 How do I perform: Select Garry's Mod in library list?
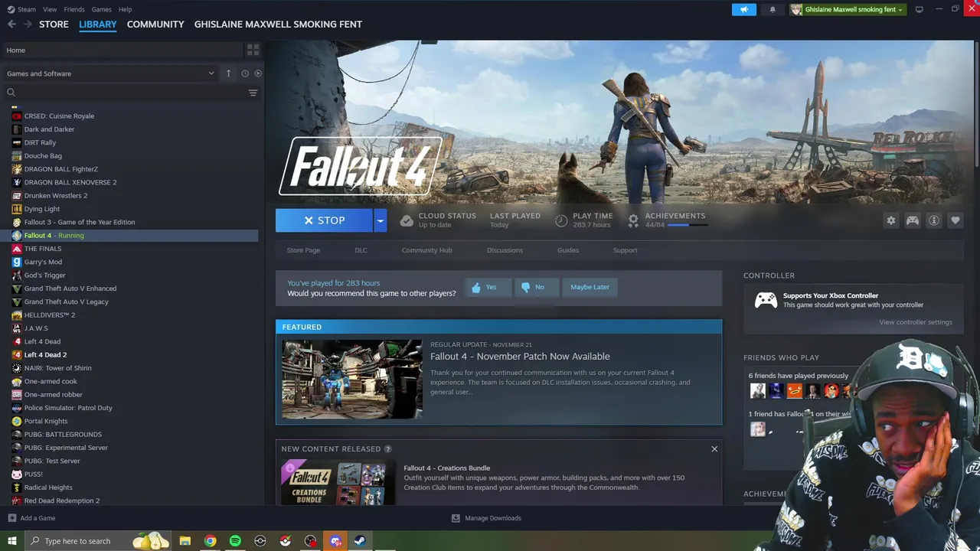(x=43, y=262)
